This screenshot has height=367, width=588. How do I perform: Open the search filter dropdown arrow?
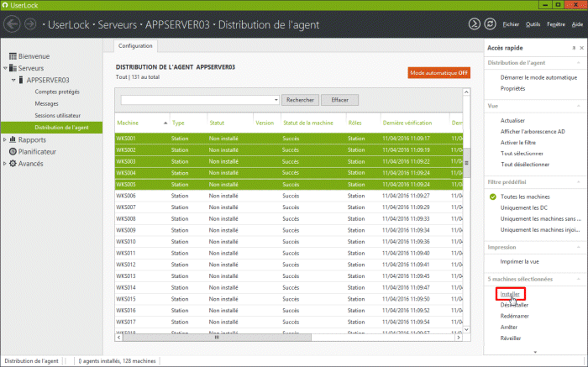pyautogui.click(x=276, y=100)
